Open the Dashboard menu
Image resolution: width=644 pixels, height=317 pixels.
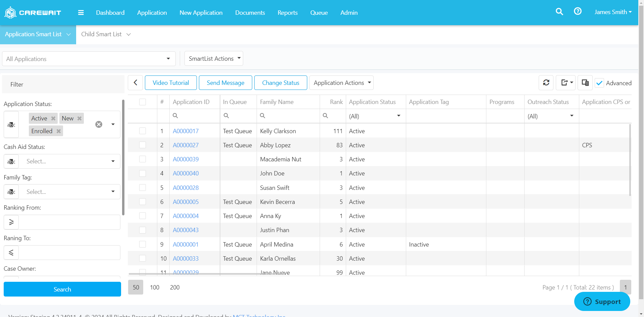[110, 13]
